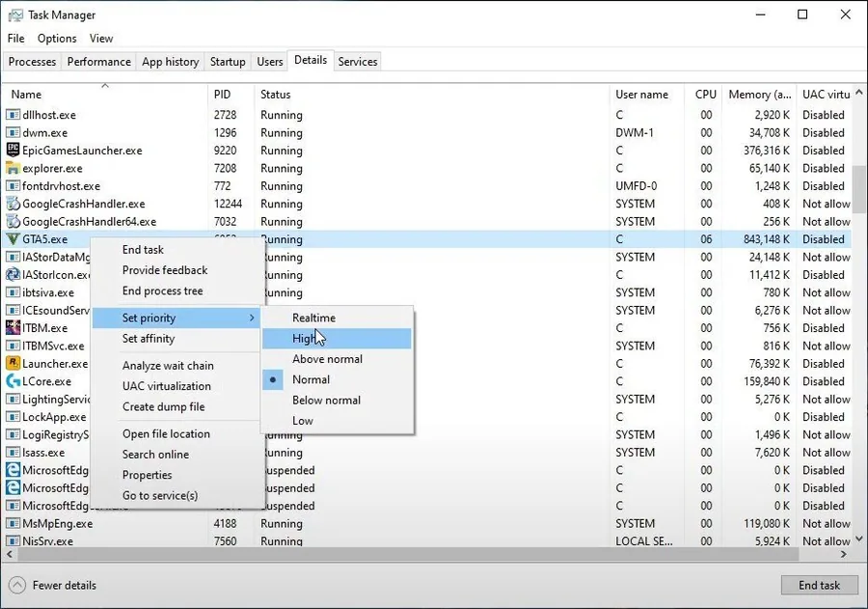Choose Above normal priority
Screen dimensions: 868x609
[x=338, y=359]
